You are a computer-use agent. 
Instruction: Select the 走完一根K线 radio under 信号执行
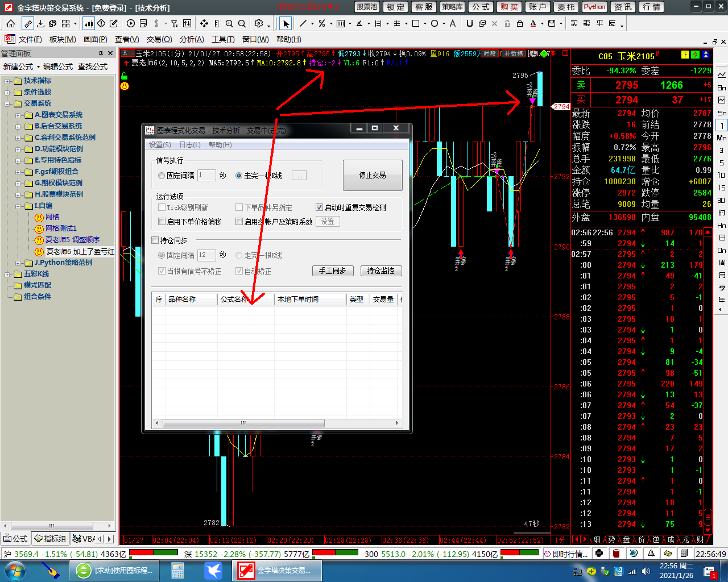click(x=239, y=176)
